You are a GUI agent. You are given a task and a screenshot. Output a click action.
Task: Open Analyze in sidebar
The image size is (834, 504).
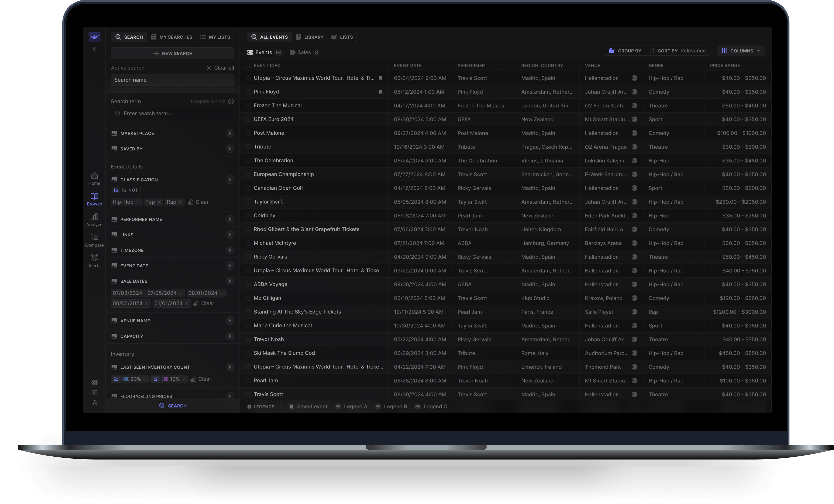point(95,220)
